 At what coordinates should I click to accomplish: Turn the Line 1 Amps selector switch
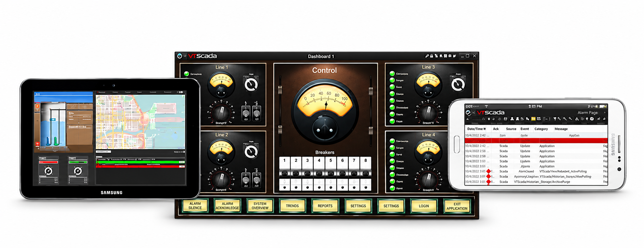tap(251, 84)
